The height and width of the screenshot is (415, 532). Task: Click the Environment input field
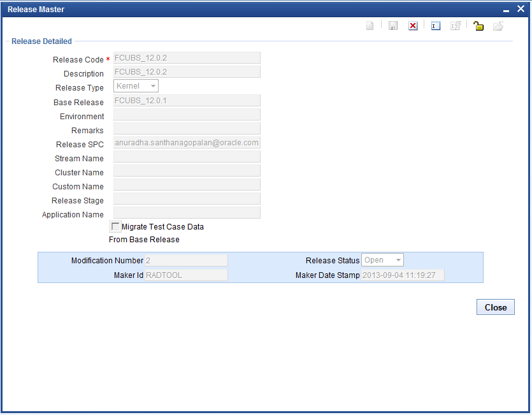click(187, 115)
